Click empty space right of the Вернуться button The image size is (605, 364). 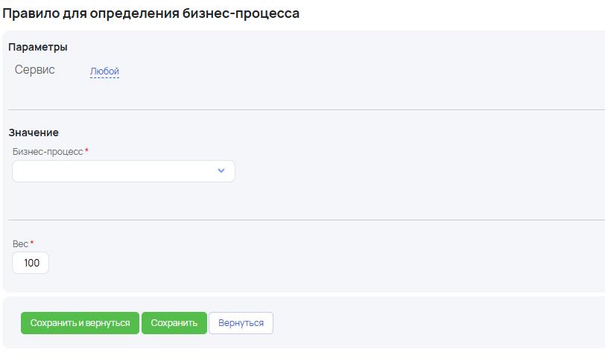point(432,323)
